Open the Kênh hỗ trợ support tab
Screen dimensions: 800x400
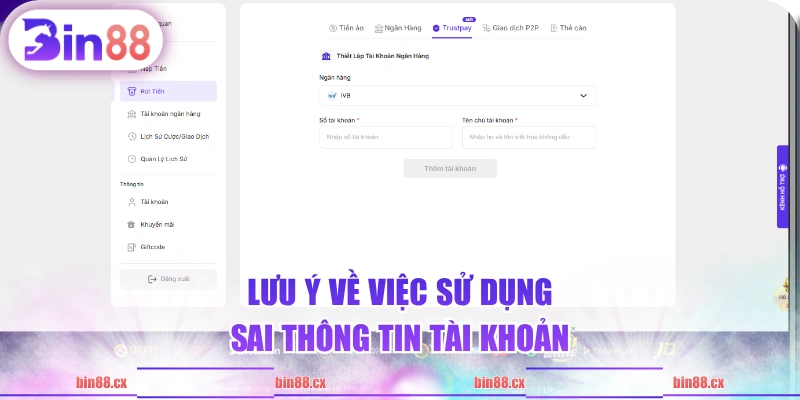coord(783,187)
